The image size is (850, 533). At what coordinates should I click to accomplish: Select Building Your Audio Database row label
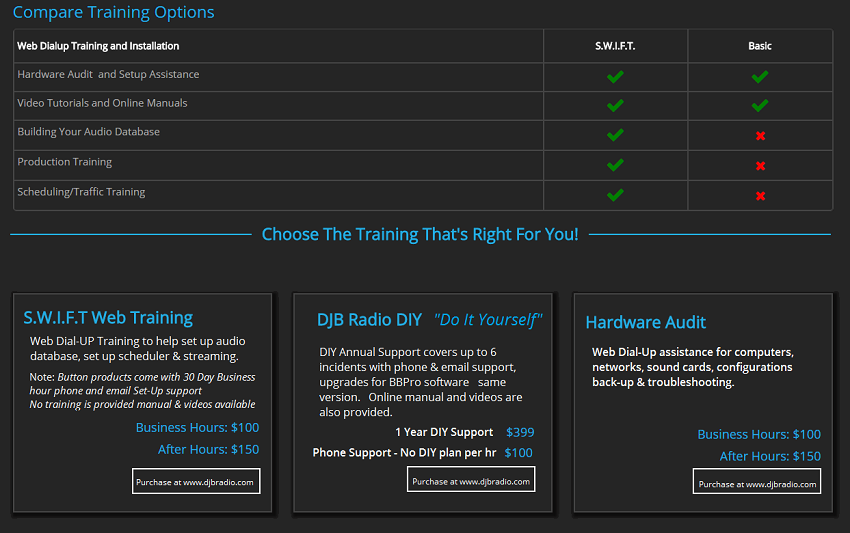[88, 132]
